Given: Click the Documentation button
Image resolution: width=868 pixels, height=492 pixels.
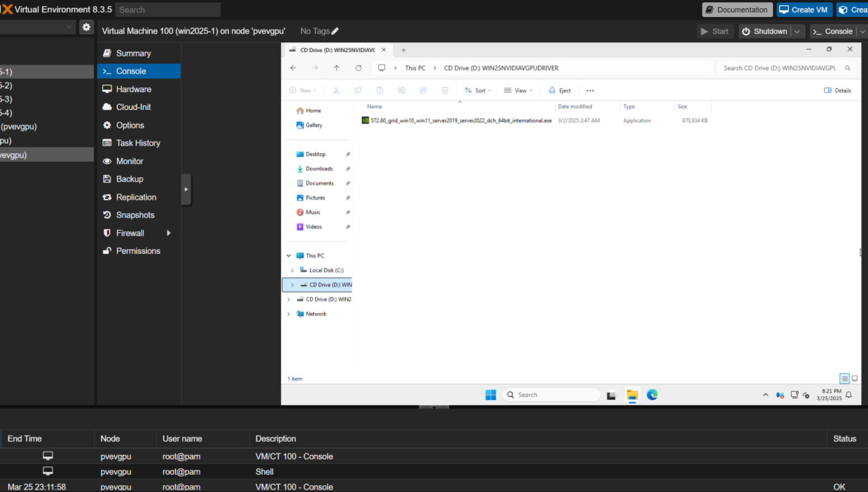Looking at the screenshot, I should pos(737,10).
